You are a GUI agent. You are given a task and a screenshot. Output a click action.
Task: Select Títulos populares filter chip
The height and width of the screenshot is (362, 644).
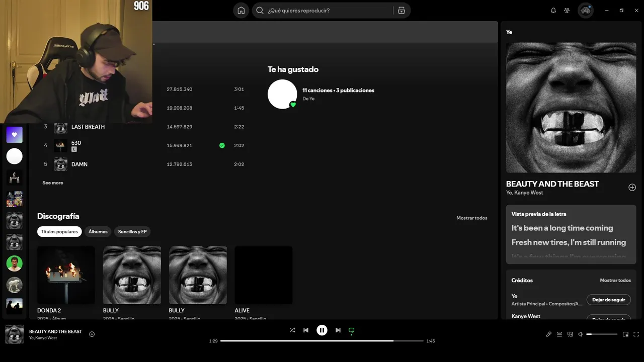pyautogui.click(x=59, y=232)
